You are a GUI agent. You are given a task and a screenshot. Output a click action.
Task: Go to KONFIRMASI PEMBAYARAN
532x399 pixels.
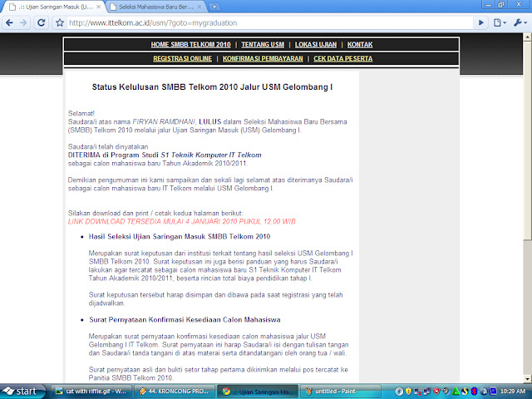[263, 59]
